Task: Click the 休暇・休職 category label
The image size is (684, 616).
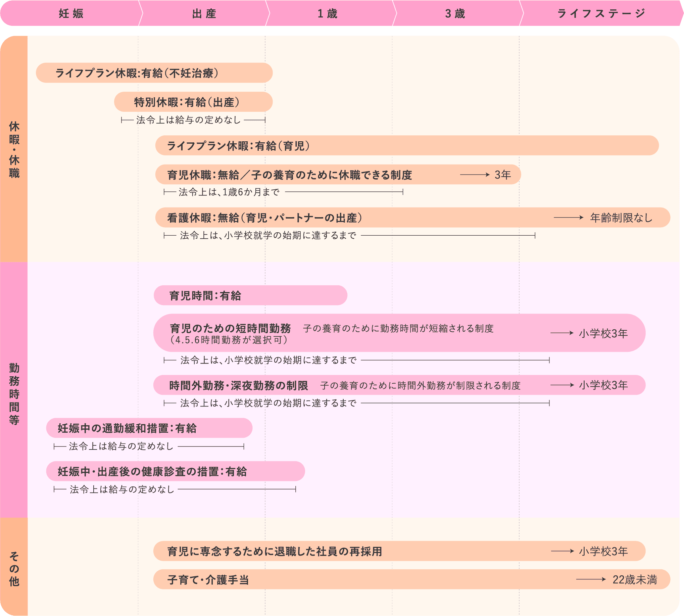Action: (14, 149)
